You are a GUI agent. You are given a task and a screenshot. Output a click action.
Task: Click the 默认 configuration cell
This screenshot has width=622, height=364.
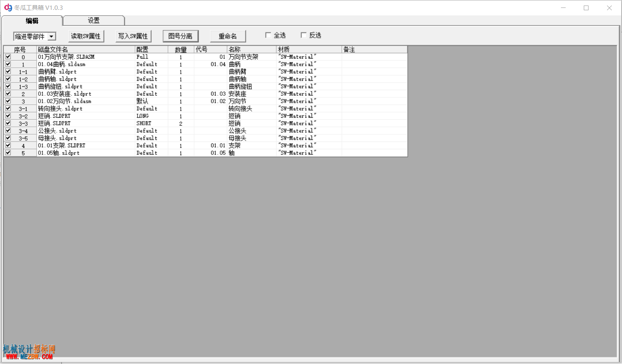[x=152, y=101]
